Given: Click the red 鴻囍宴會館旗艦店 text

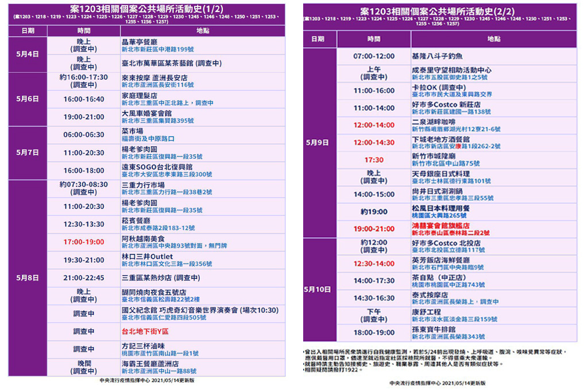Looking at the screenshot, I should tap(441, 226).
